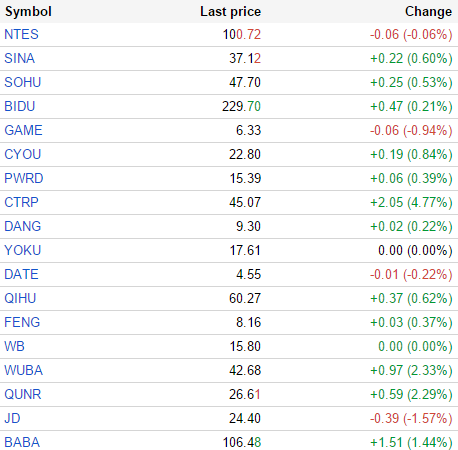Open the BIDU stock link
This screenshot has width=458, height=450.
tap(20, 106)
